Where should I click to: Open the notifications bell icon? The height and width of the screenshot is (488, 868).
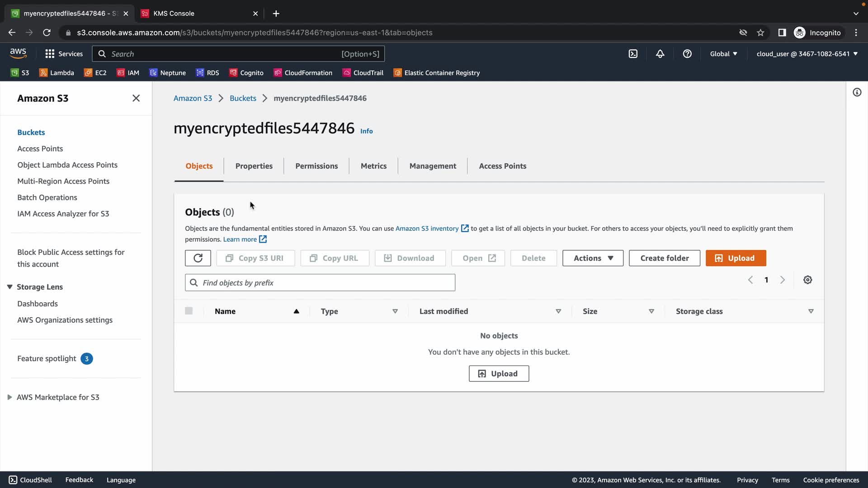tap(660, 54)
